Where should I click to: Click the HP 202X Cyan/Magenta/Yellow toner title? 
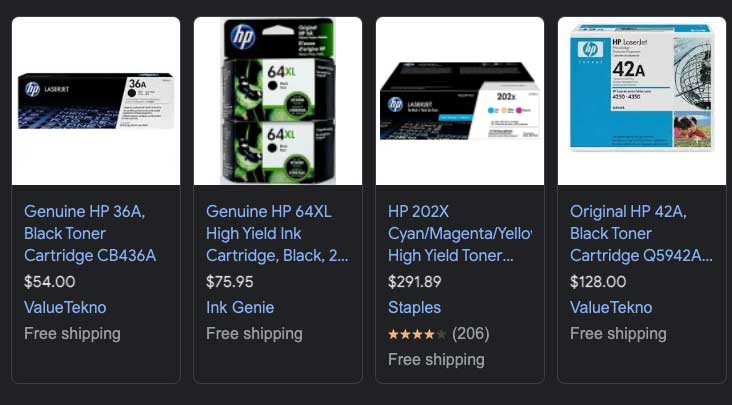click(x=460, y=233)
